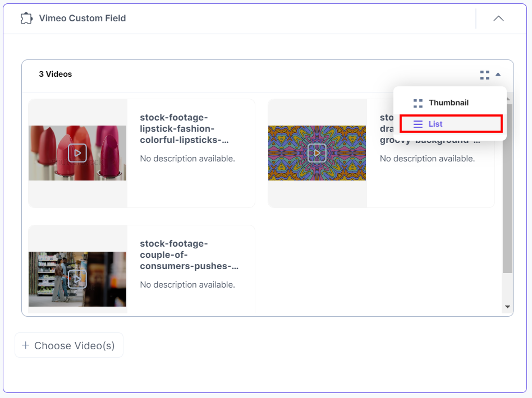
Task: Click the Choose Video(s) button
Action: point(69,345)
